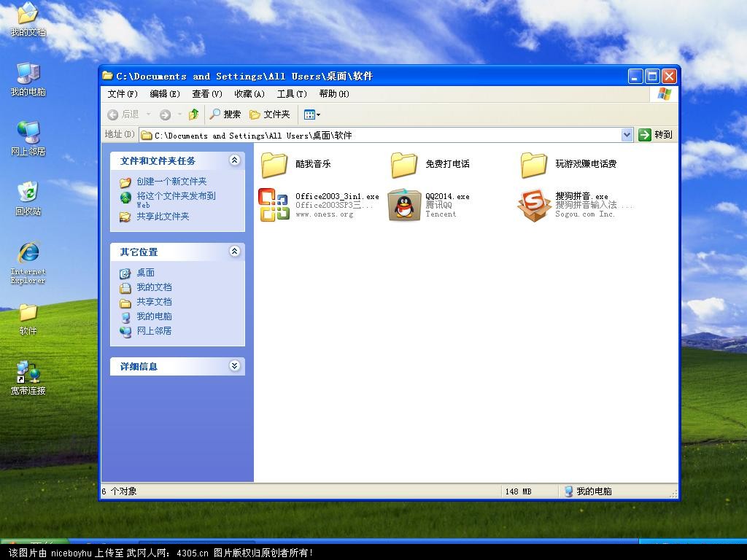Image resolution: width=747 pixels, height=560 pixels.
Task: Select the Internet Explorer desktop icon
Action: (x=28, y=263)
